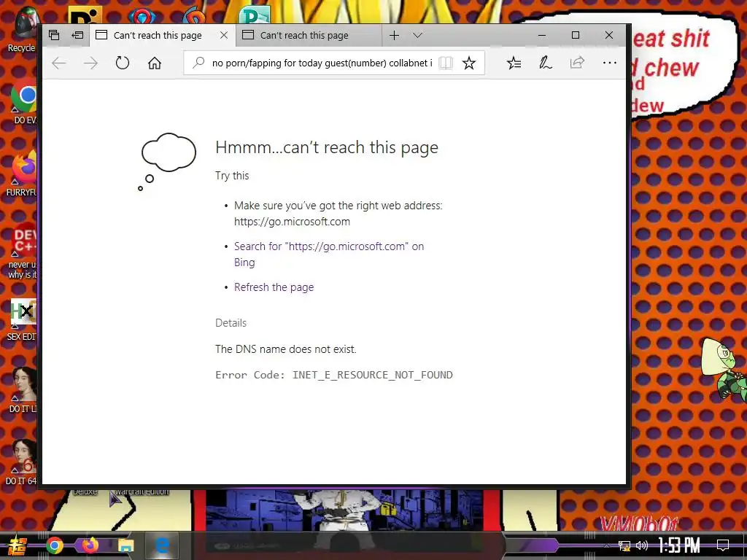Click the Edge icon on the taskbar
747x560 pixels.
(161, 545)
